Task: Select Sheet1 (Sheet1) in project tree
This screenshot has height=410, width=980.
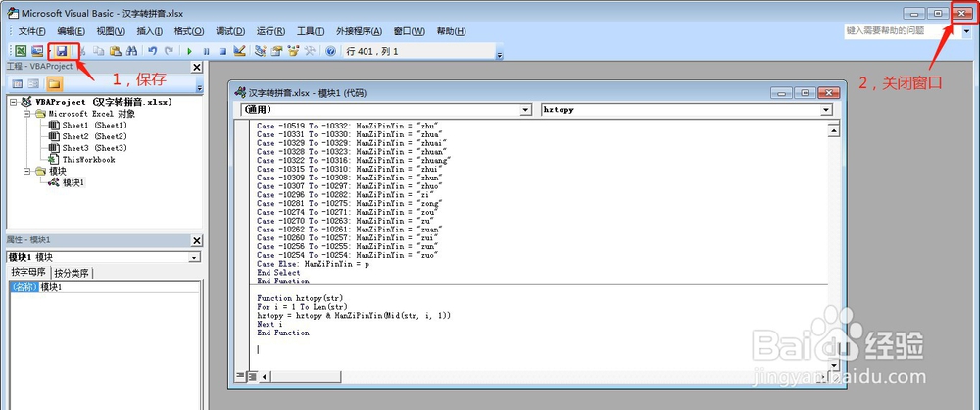Action: pyautogui.click(x=94, y=126)
